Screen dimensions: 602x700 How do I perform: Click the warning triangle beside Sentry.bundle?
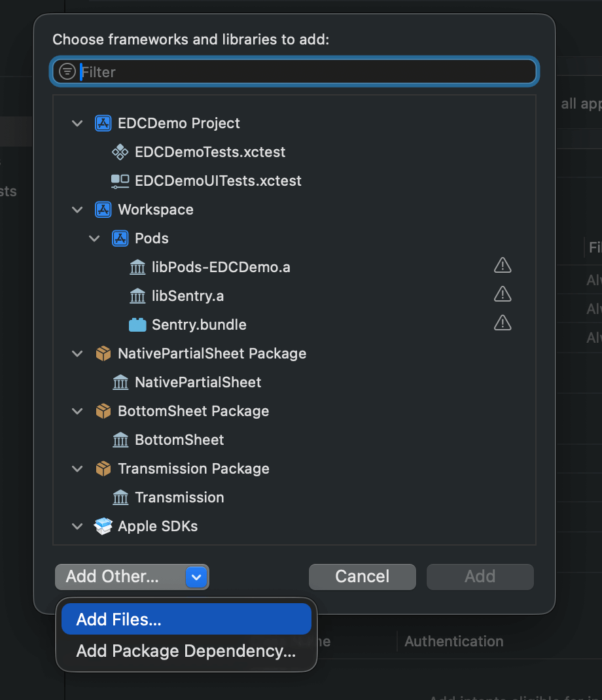[x=502, y=323]
